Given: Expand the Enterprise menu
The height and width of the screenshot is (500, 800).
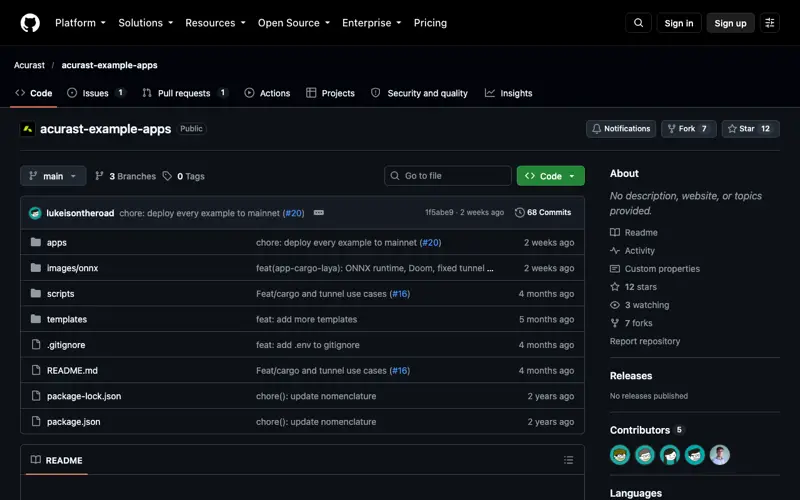Looking at the screenshot, I should click(x=371, y=23).
